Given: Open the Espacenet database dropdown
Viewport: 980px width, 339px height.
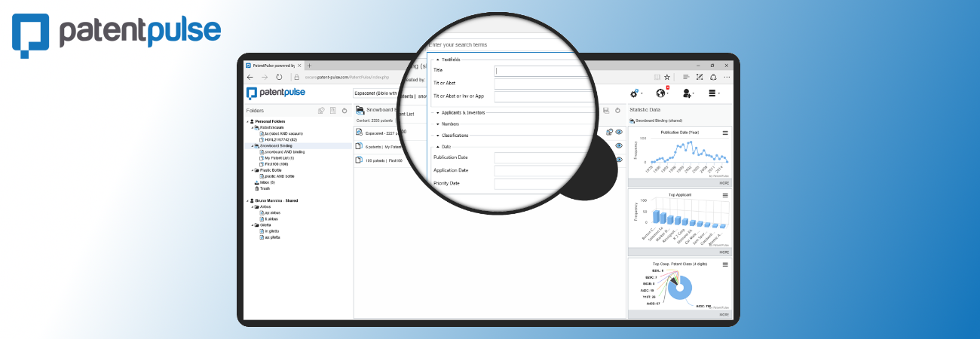Looking at the screenshot, I should coord(375,93).
